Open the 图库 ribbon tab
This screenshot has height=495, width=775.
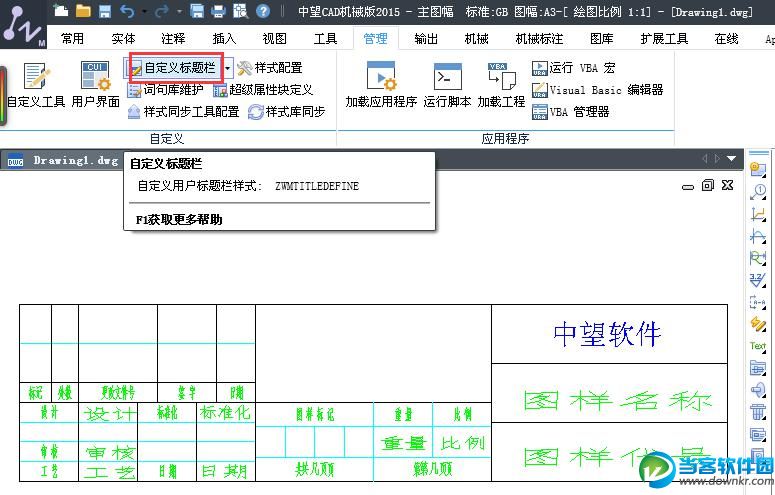tap(602, 39)
